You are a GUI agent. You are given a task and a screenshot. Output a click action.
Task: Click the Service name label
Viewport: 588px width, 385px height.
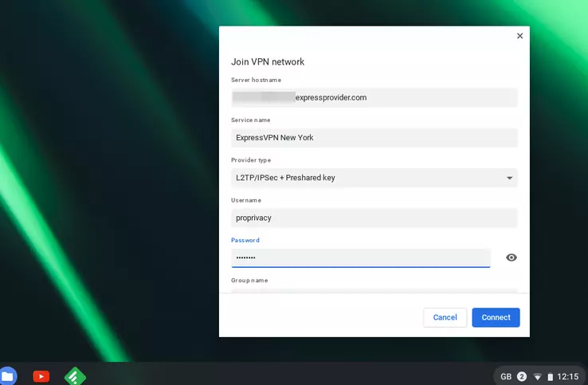pyautogui.click(x=250, y=120)
